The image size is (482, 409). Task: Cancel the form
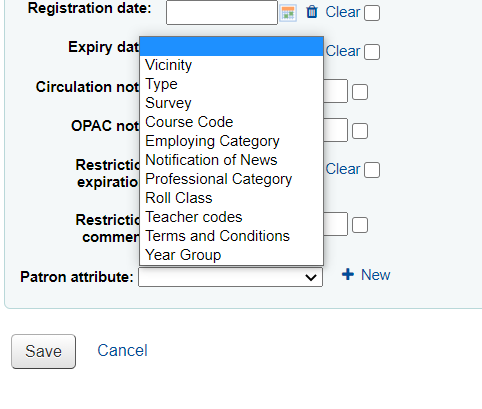coord(122,350)
